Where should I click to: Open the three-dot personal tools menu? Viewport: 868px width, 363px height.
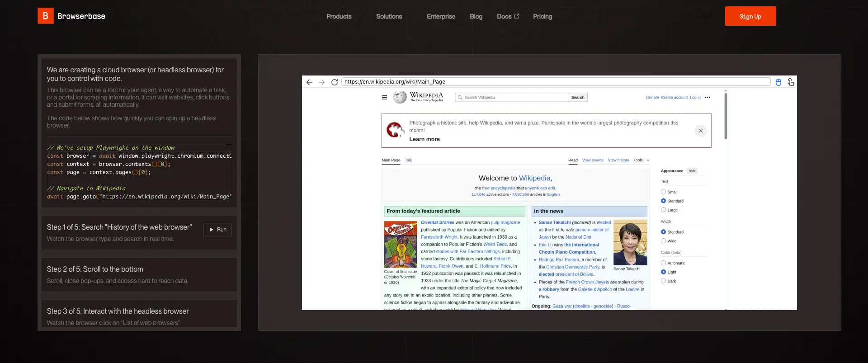point(708,98)
